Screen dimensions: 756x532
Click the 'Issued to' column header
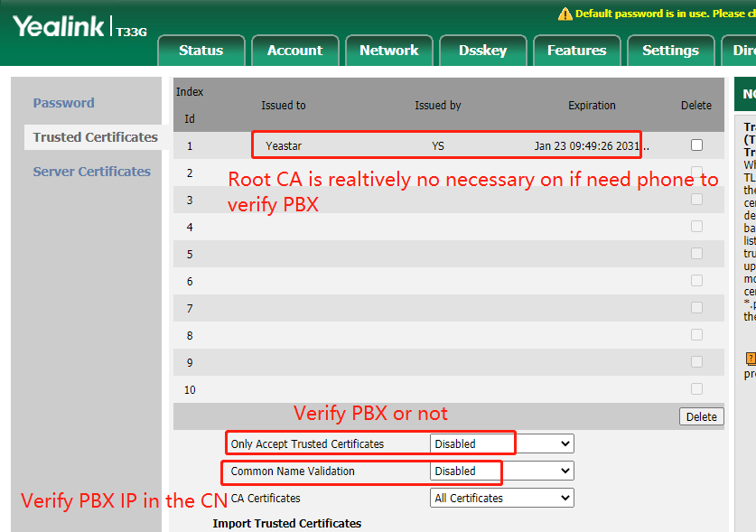[x=284, y=105]
